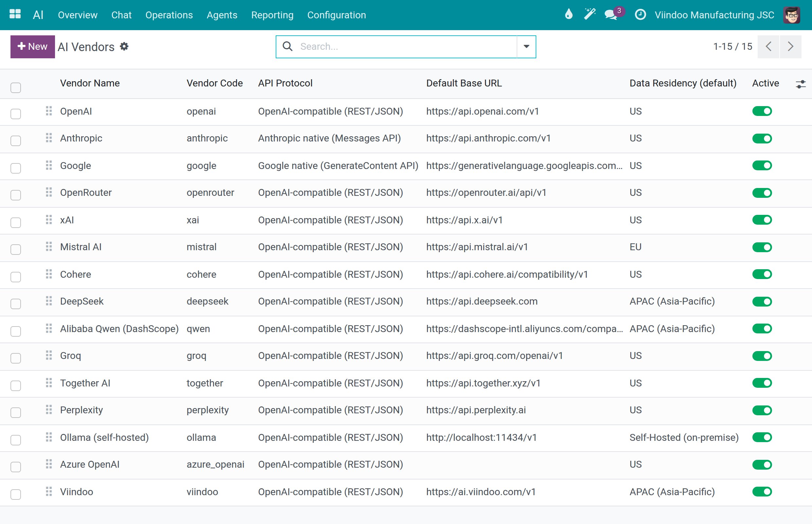Go to previous page arrow

click(768, 47)
